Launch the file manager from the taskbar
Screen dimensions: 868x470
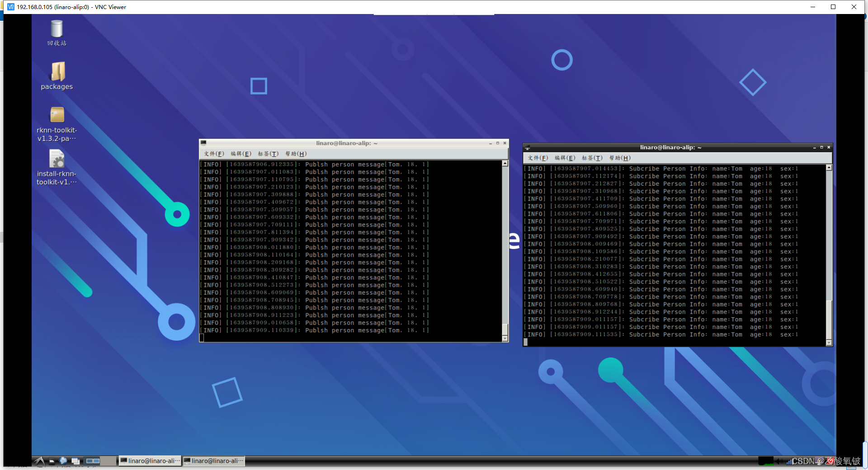pos(52,461)
